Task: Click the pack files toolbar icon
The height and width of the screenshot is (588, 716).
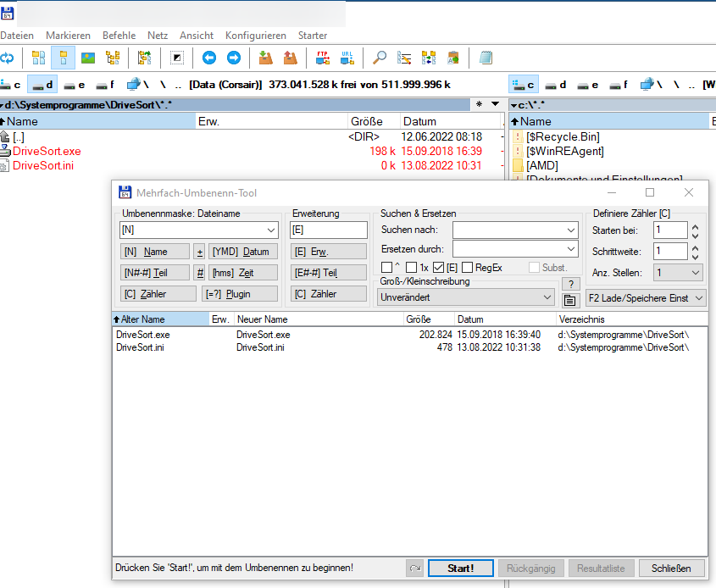Action: 266,58
